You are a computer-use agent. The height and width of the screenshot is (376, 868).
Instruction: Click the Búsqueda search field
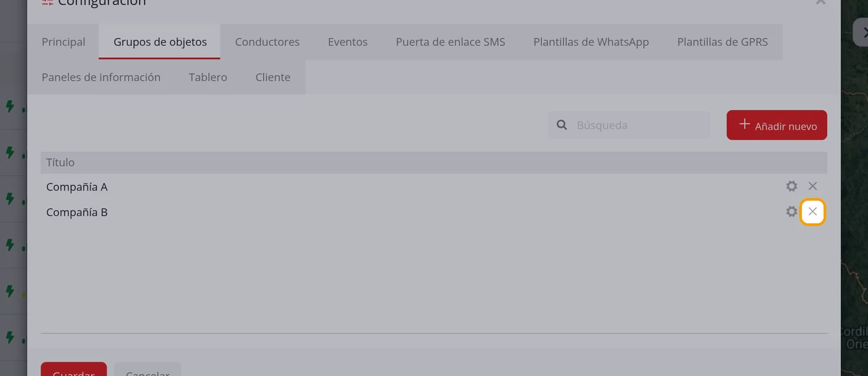[629, 125]
